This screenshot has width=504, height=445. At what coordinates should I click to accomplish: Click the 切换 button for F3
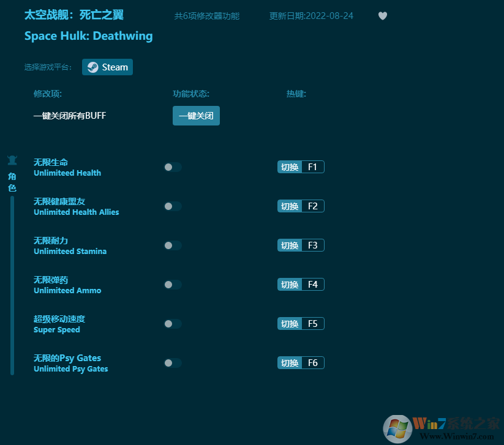tap(290, 245)
